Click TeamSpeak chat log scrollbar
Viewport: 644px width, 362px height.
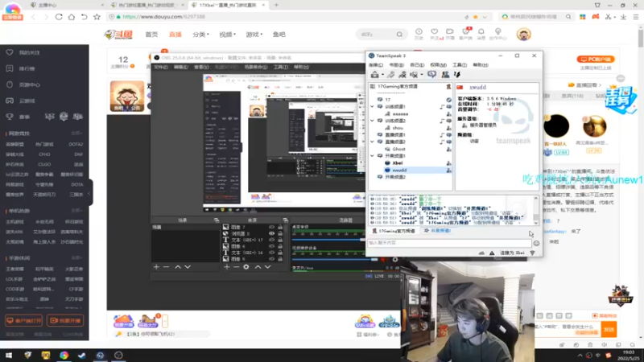[535, 210]
